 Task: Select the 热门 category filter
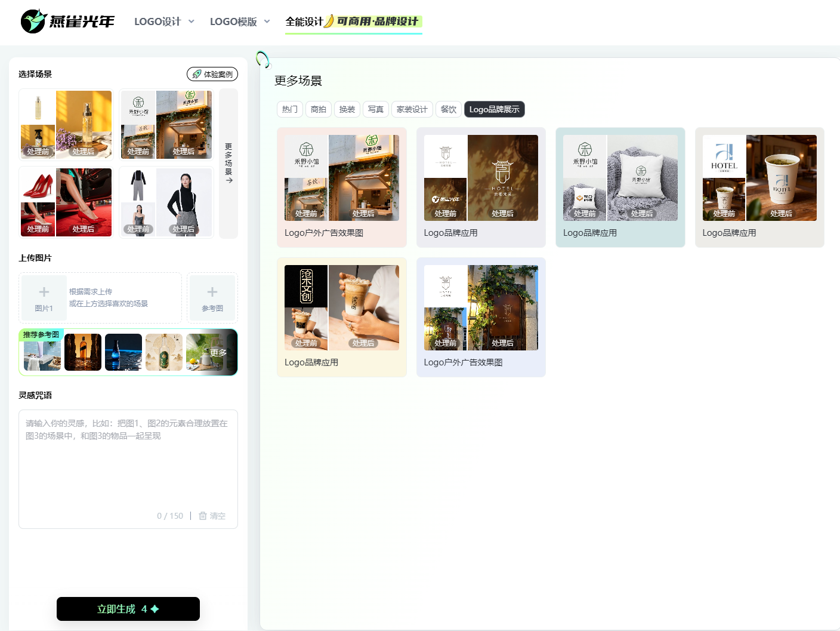(289, 109)
